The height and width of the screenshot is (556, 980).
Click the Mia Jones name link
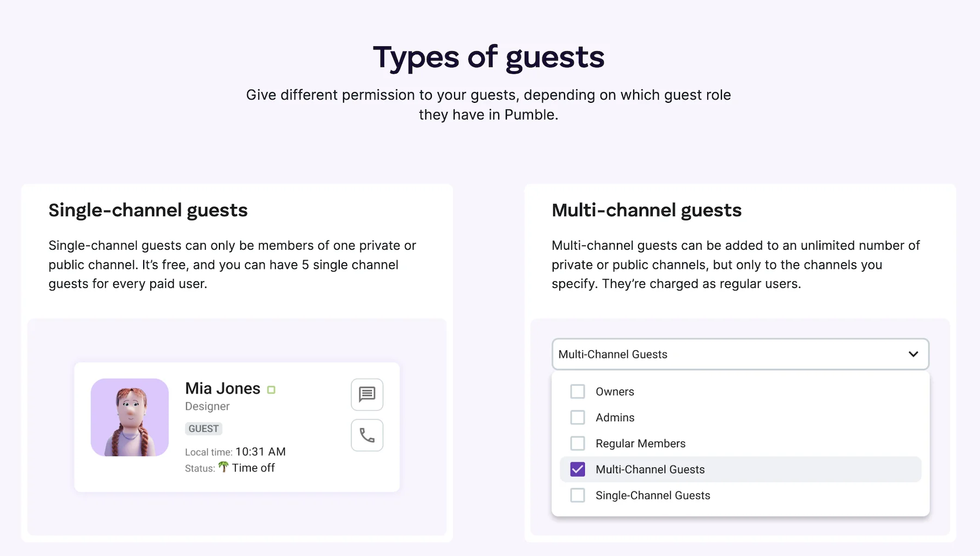pyautogui.click(x=222, y=388)
